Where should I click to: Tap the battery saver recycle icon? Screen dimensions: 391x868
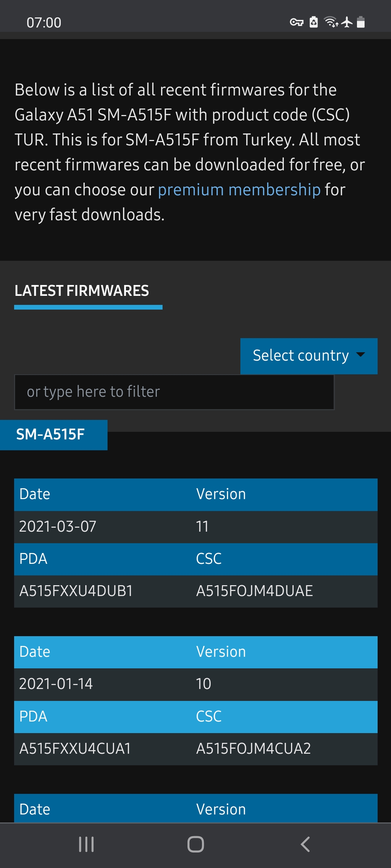314,22
